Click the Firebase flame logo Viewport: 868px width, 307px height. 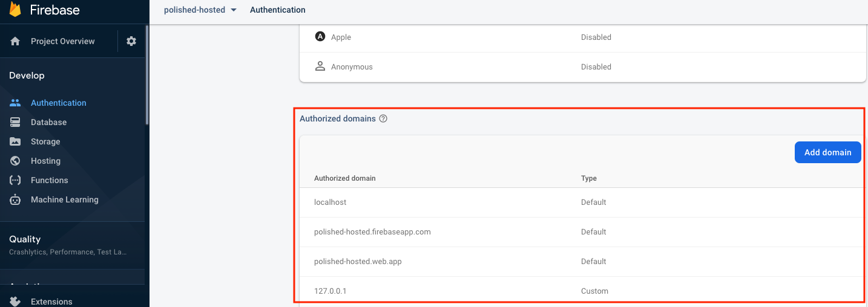point(15,10)
